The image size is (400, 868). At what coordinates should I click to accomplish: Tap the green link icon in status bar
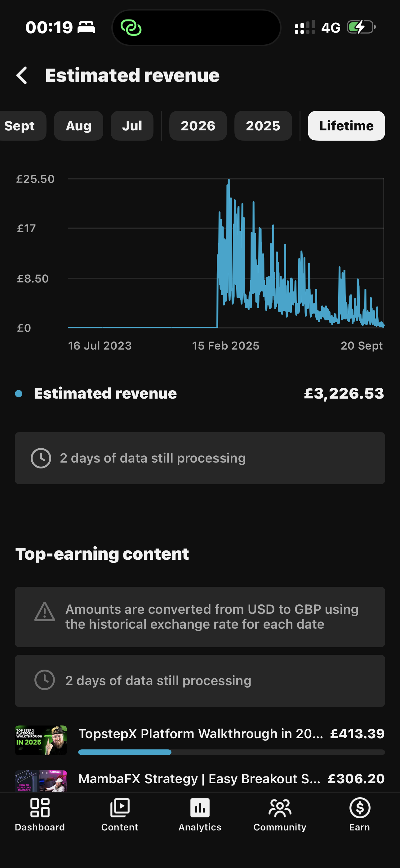coord(131,28)
